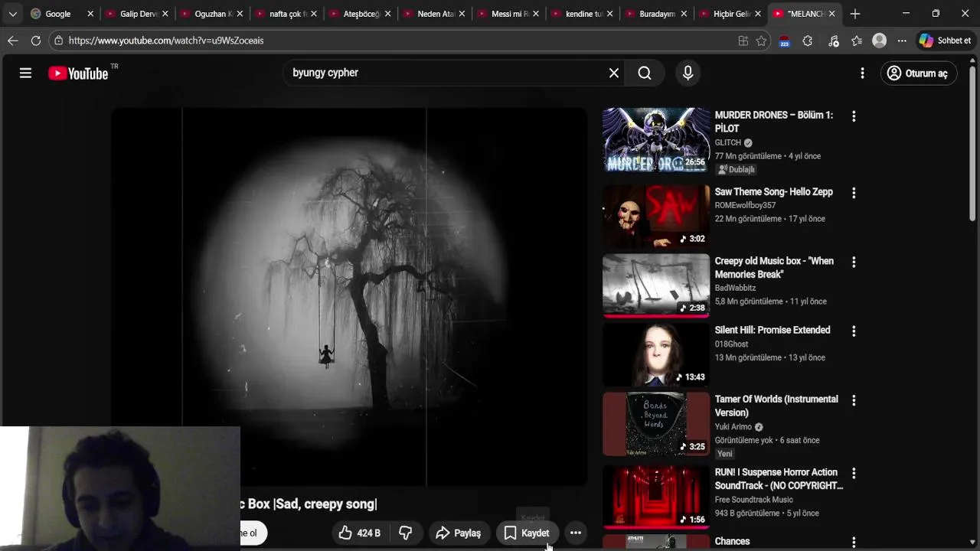Open options for Saw Theme Song video
This screenshot has height=551, width=980.
point(854,193)
